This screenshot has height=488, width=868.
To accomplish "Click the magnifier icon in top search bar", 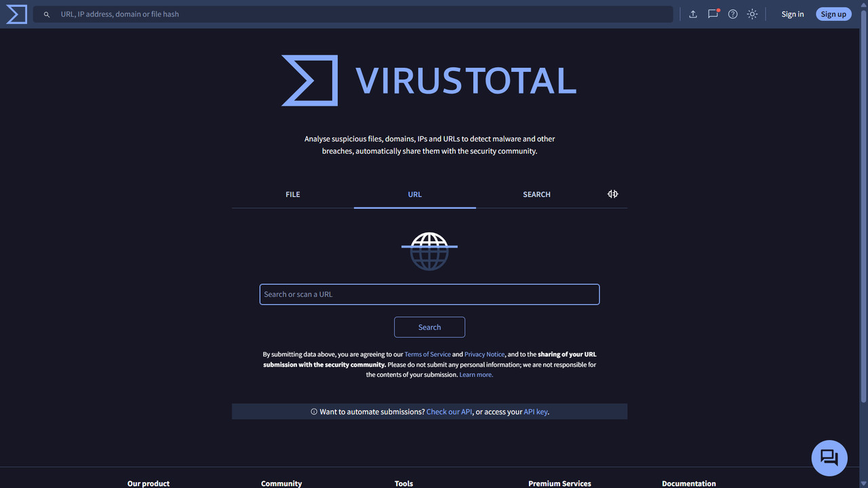I will click(x=47, y=14).
